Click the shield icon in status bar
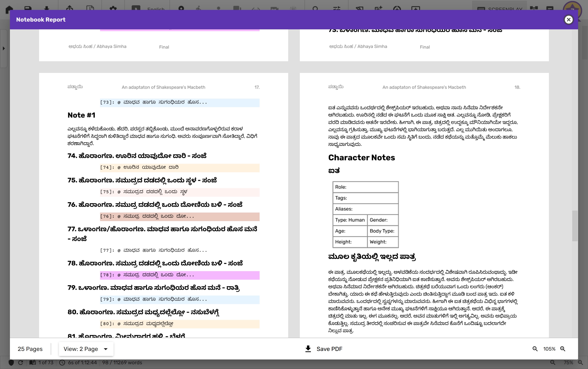588x369 pixels. coord(11,362)
